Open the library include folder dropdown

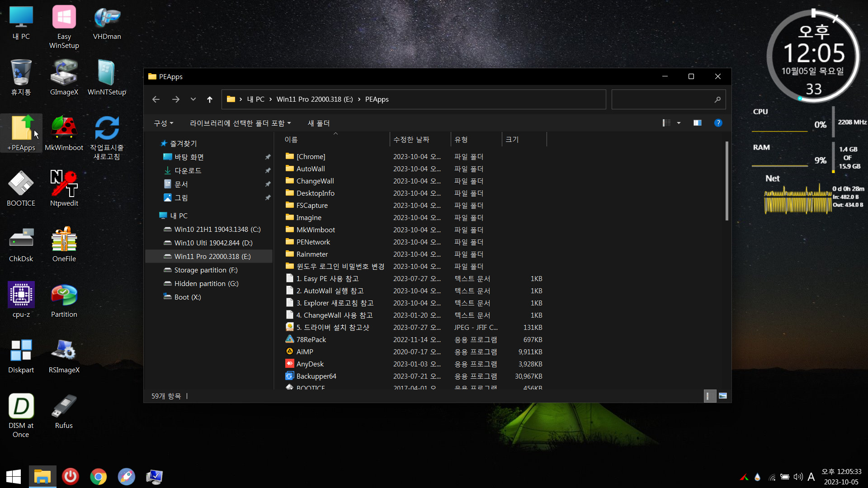[240, 123]
